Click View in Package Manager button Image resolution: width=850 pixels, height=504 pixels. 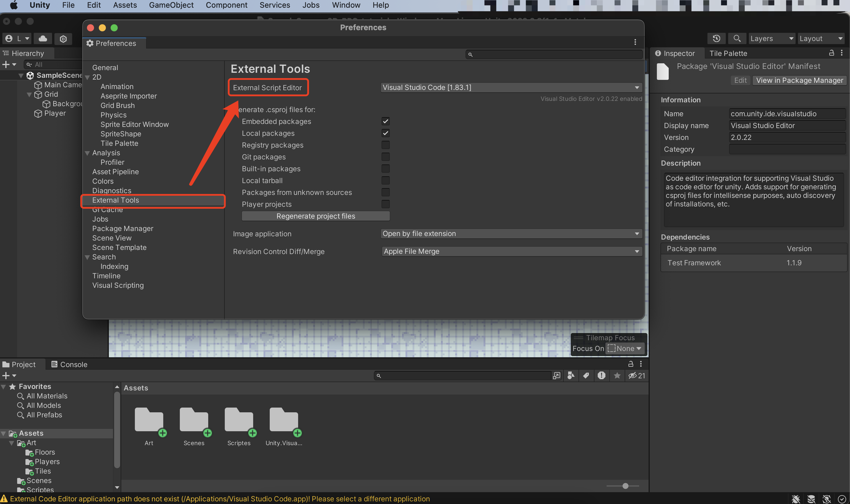click(799, 80)
